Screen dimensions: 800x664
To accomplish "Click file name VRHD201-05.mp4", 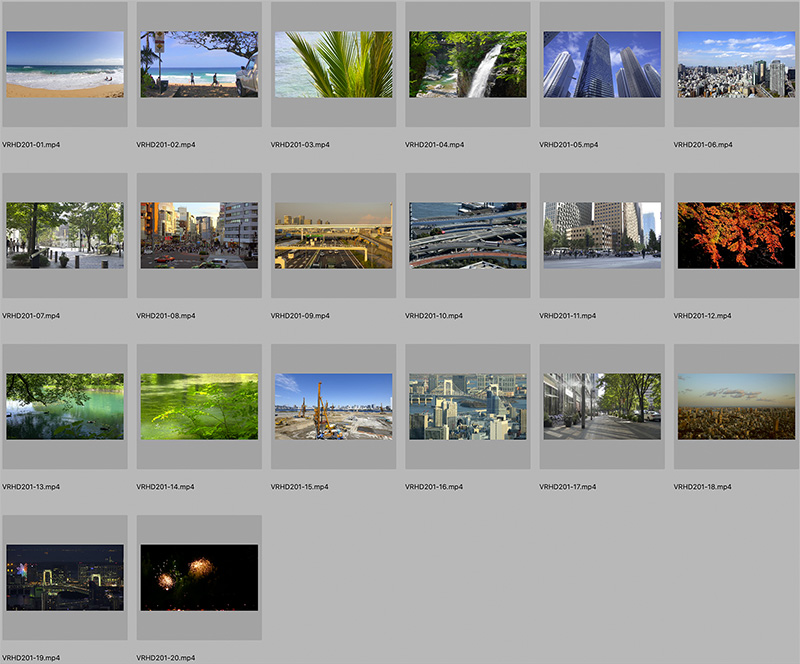I will click(x=568, y=144).
